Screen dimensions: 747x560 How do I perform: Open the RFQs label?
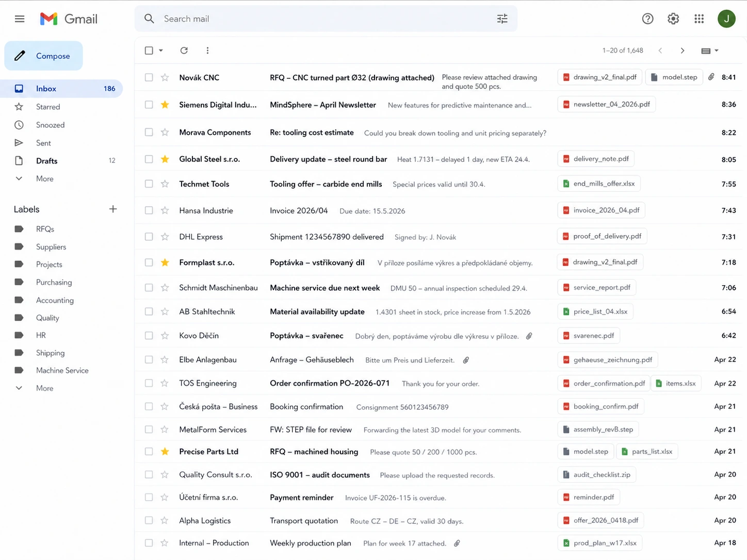tap(45, 229)
